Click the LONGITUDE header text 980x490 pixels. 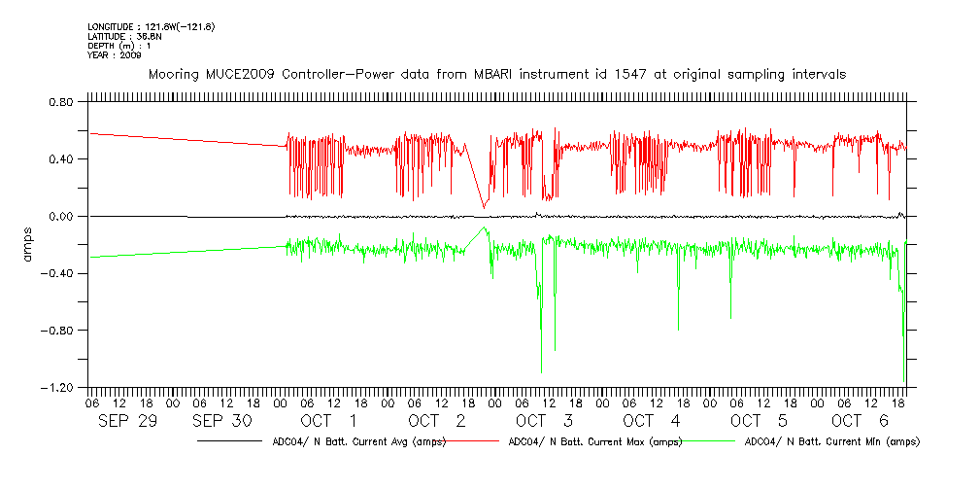point(151,26)
